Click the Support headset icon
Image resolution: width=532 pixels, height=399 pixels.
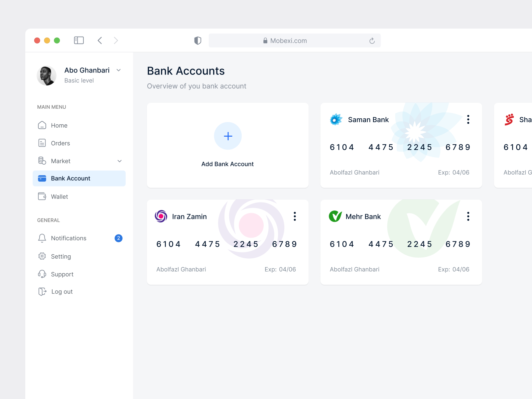coord(42,274)
